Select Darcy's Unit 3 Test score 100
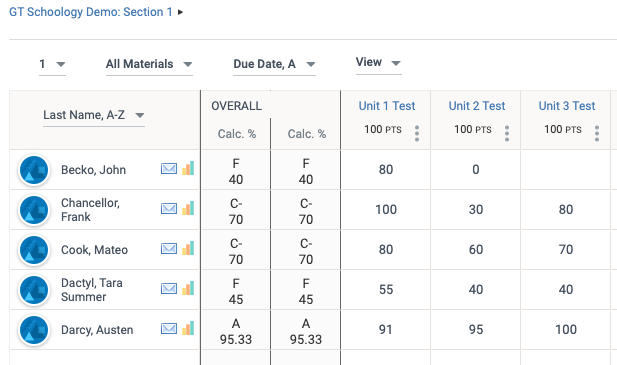The width and height of the screenshot is (617, 365). [x=565, y=330]
